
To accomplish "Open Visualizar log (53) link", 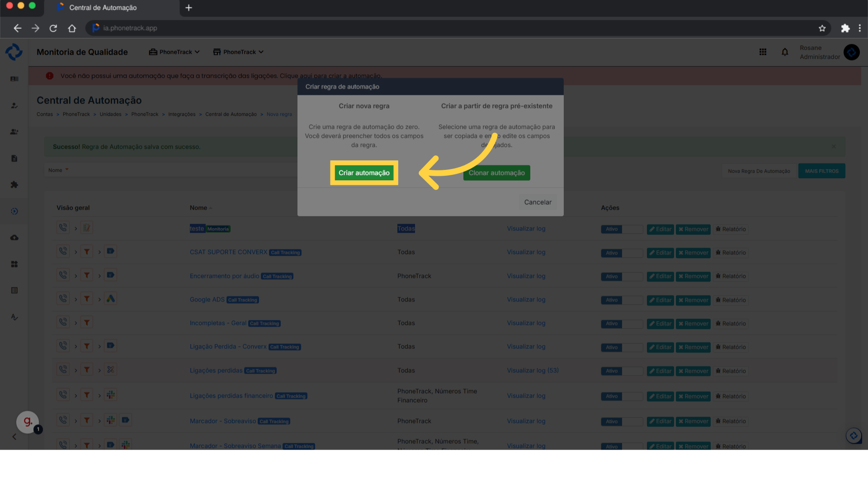I will [533, 370].
